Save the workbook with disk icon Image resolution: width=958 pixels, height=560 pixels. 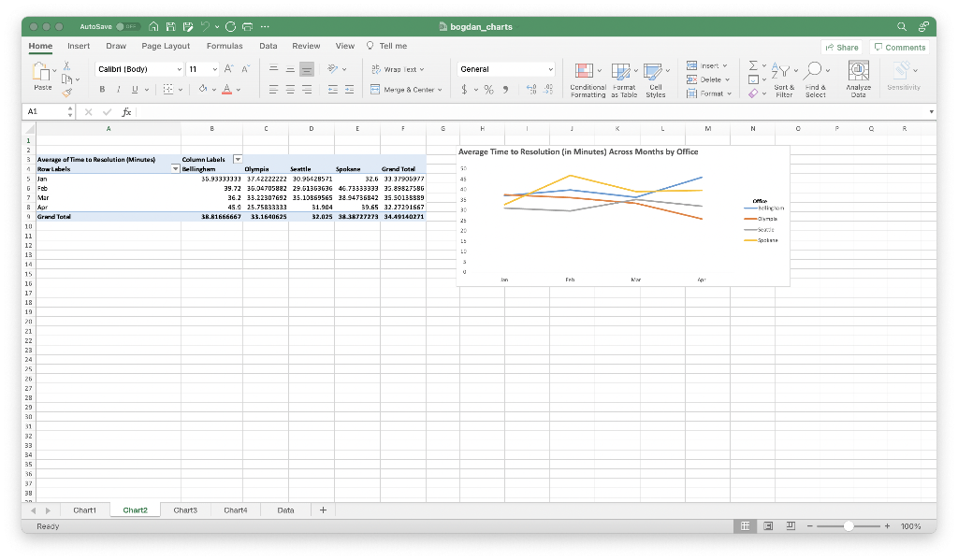click(171, 26)
